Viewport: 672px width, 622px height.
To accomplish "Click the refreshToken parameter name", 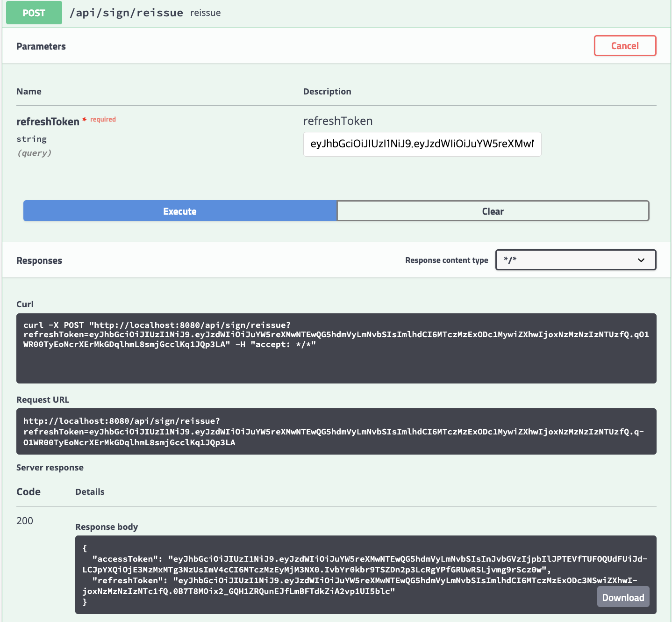I will [48, 122].
